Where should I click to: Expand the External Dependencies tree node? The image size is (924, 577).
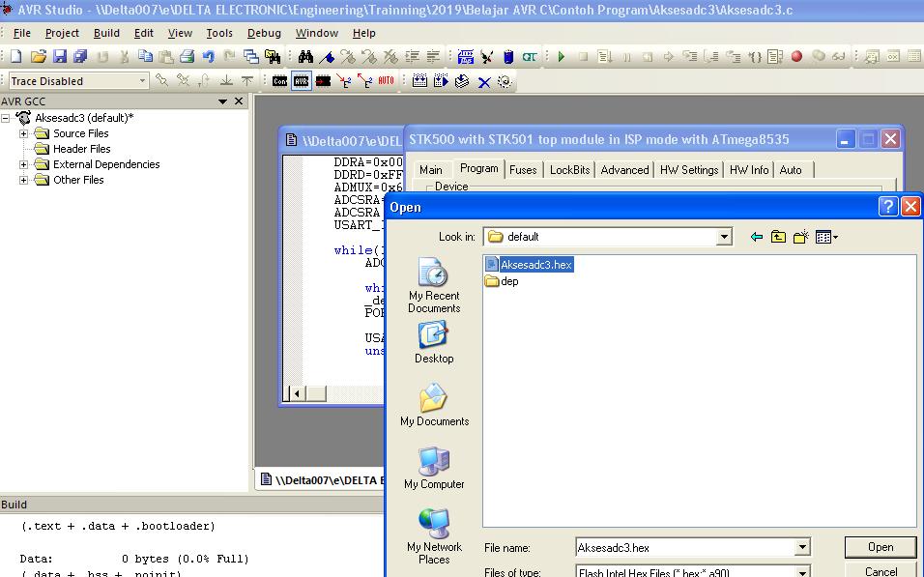(24, 164)
